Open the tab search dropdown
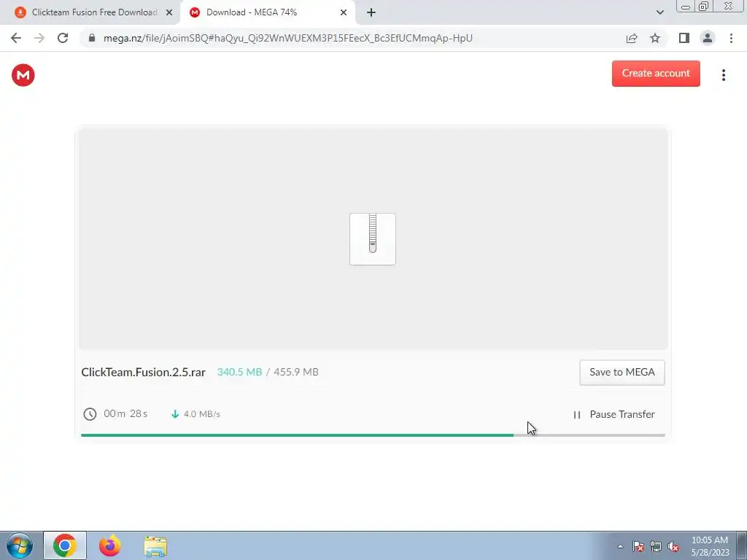The height and width of the screenshot is (560, 747). [x=659, y=12]
